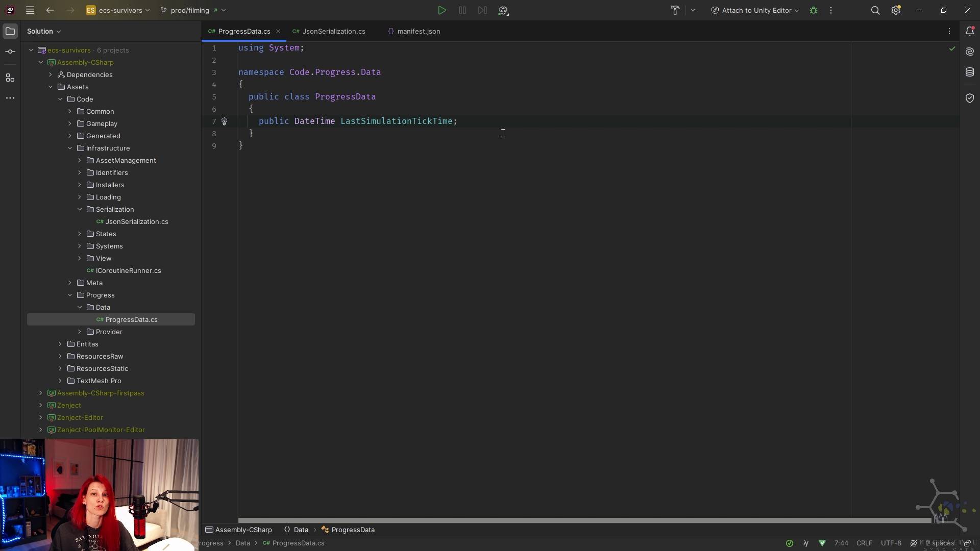The width and height of the screenshot is (980, 551).
Task: Open the Commit tool window icon
Action: pos(10,52)
